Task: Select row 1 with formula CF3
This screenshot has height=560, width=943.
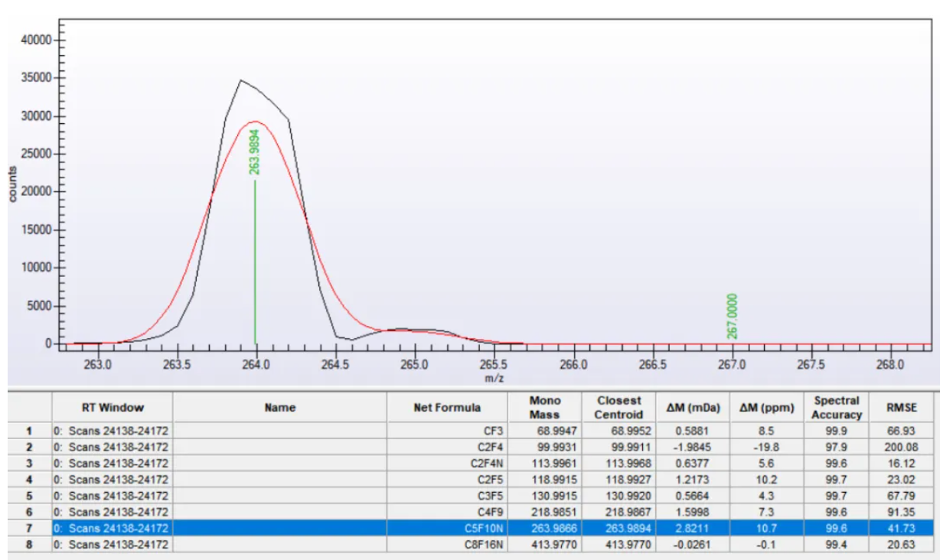Action: click(493, 431)
